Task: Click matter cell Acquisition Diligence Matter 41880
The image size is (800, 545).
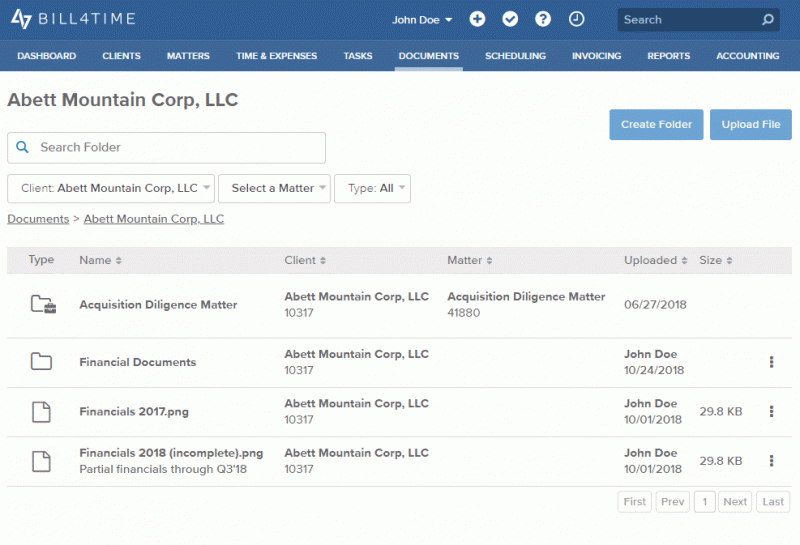Action: (526, 304)
